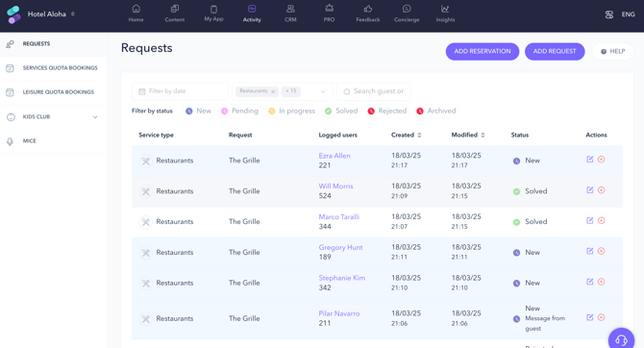The width and height of the screenshot is (644, 348).
Task: Edit the Will Morris request
Action: [x=590, y=190]
